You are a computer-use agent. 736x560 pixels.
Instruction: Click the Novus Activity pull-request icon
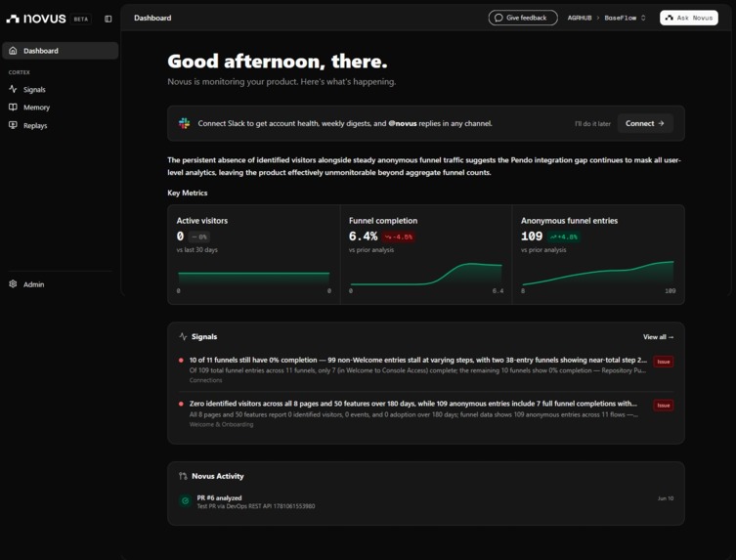[183, 476]
